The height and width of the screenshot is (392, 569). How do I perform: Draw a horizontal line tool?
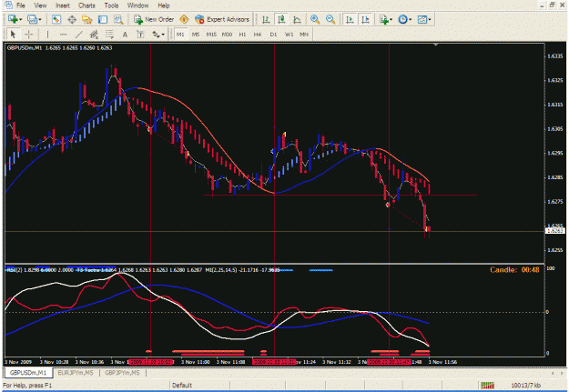click(x=63, y=35)
